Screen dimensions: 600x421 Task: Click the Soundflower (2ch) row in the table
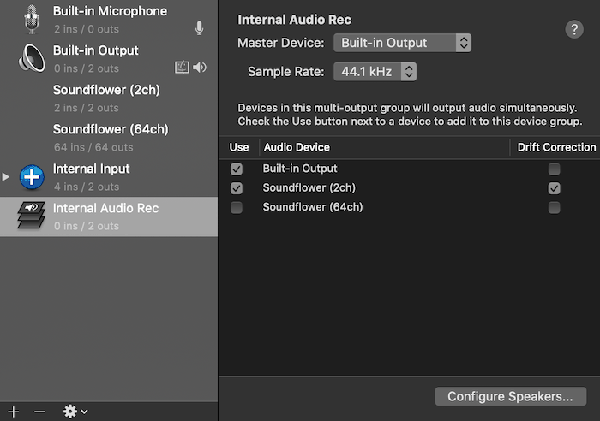(x=409, y=188)
